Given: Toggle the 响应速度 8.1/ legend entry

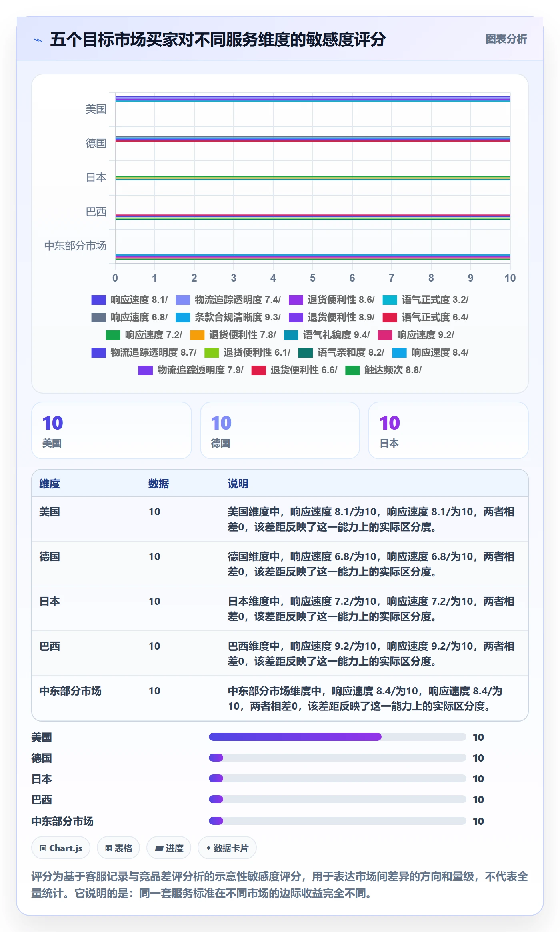Looking at the screenshot, I should point(129,300).
